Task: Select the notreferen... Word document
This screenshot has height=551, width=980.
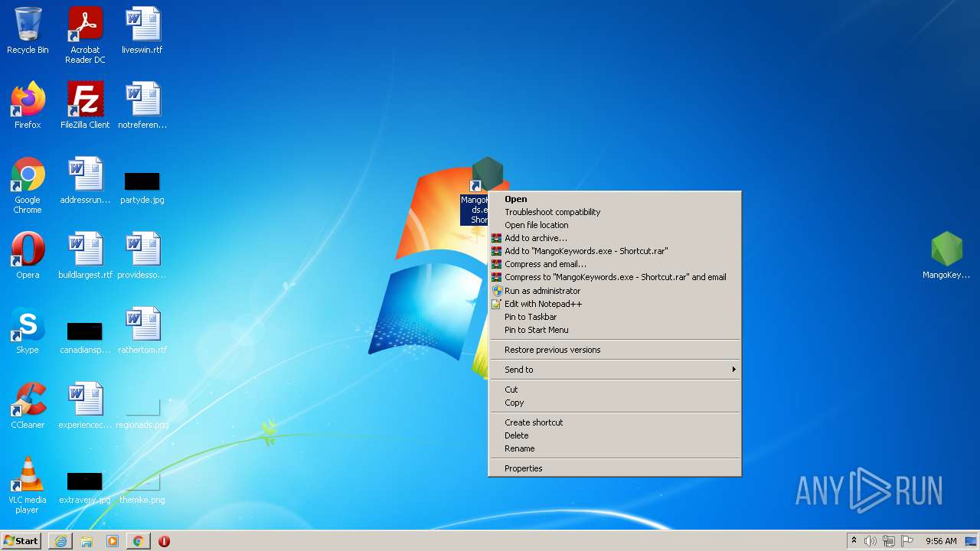Action: (x=142, y=106)
